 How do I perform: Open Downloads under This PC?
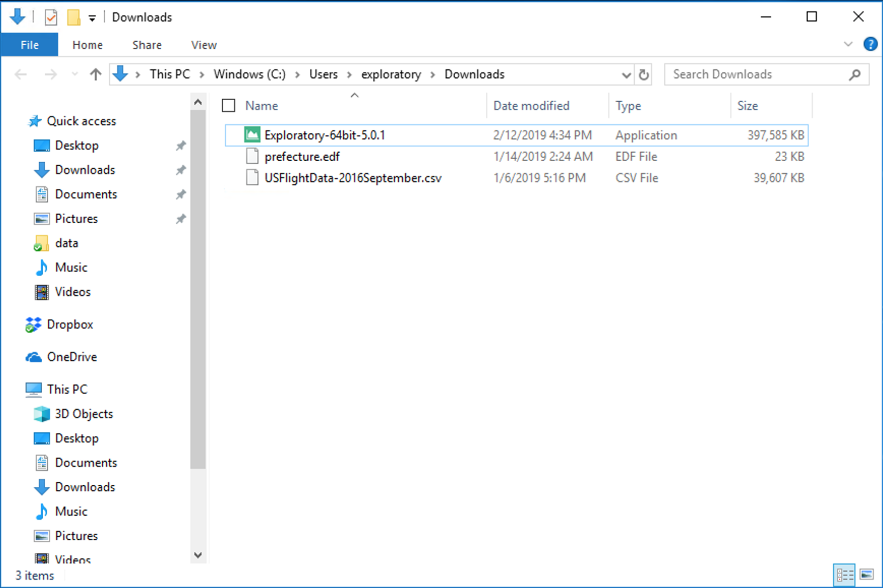[x=85, y=487]
